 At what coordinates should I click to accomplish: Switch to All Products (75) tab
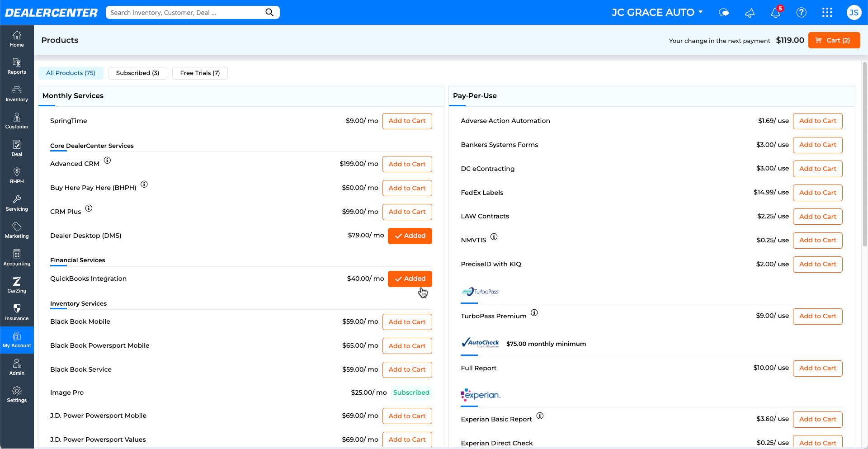tap(71, 73)
